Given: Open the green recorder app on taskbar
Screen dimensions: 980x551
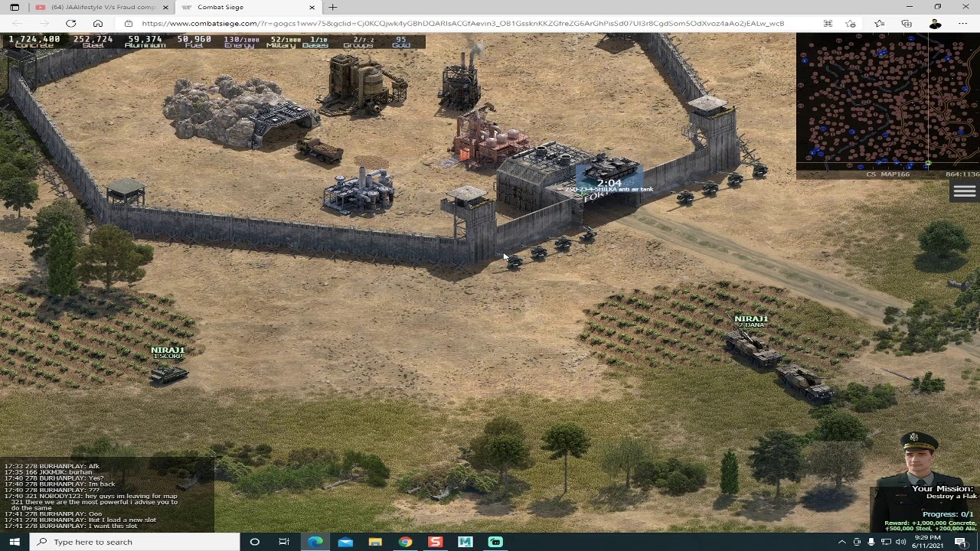Looking at the screenshot, I should [x=495, y=542].
